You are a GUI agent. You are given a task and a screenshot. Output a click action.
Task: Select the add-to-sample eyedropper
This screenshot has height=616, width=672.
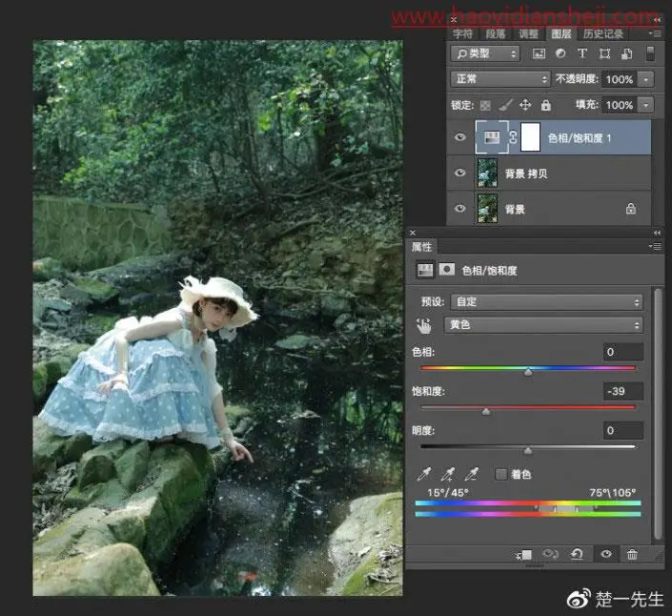click(x=448, y=474)
